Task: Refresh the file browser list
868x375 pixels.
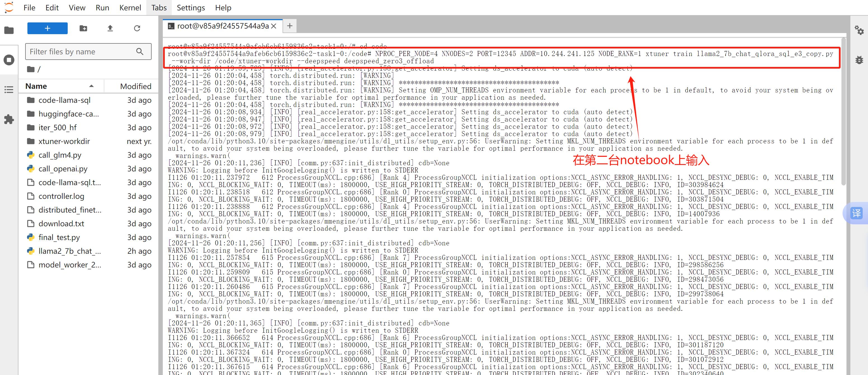Action: [x=137, y=28]
